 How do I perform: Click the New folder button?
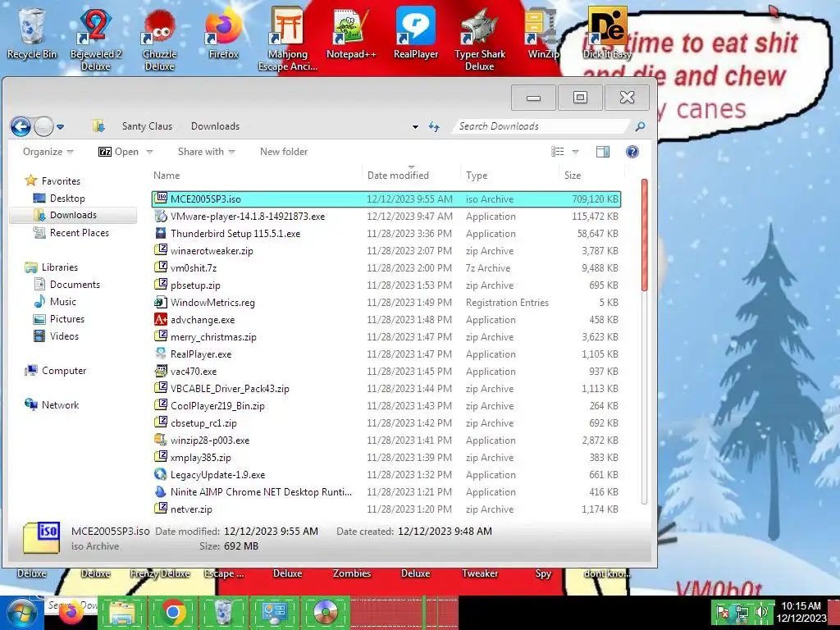coord(284,152)
